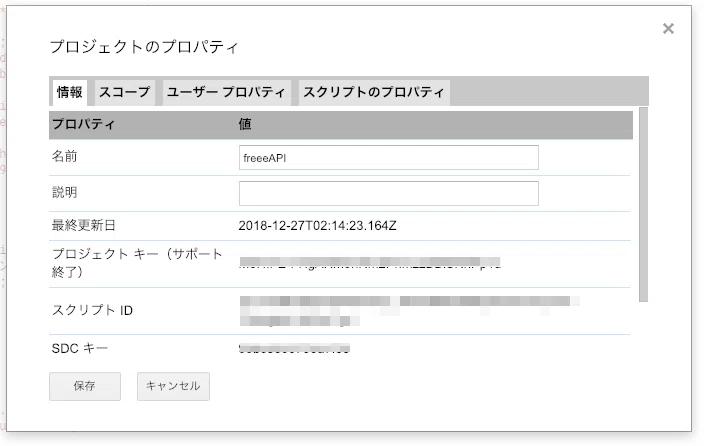Click the プロジェクト キー row label
704x446 pixels.
(x=137, y=263)
